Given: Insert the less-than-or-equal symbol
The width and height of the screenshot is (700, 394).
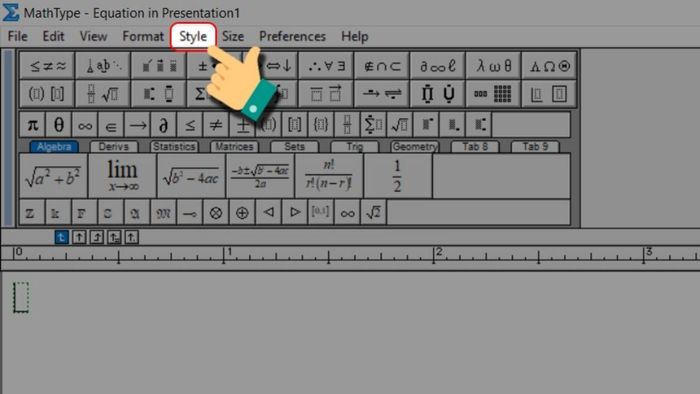Looking at the screenshot, I should (190, 125).
